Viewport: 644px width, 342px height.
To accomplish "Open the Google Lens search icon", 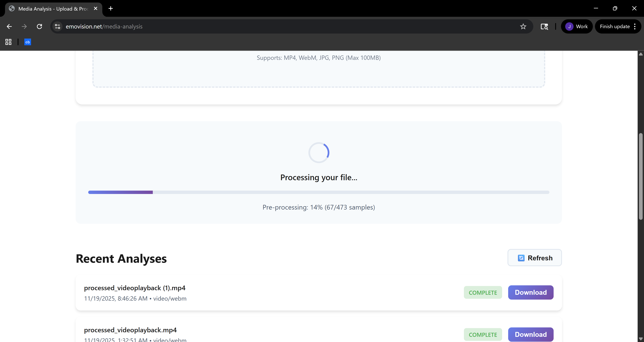I will click(544, 26).
